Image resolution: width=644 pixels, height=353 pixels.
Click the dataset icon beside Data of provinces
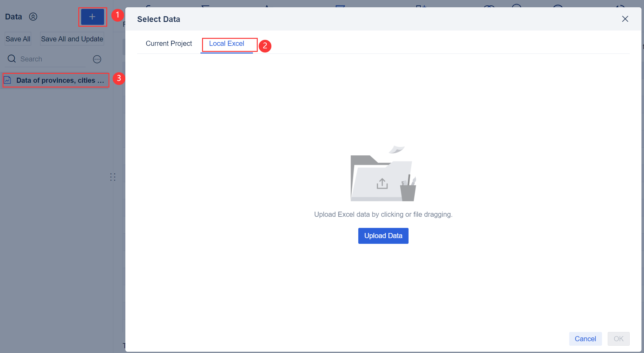(8, 80)
